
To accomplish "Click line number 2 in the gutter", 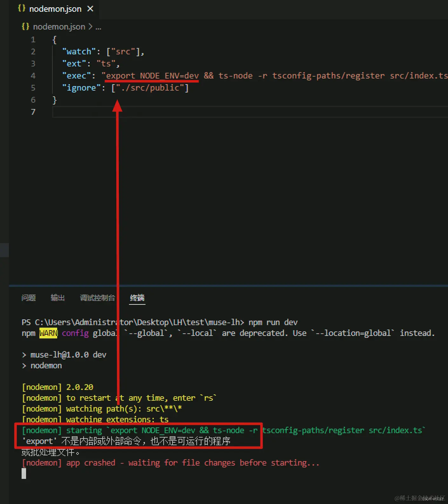I will pos(33,52).
